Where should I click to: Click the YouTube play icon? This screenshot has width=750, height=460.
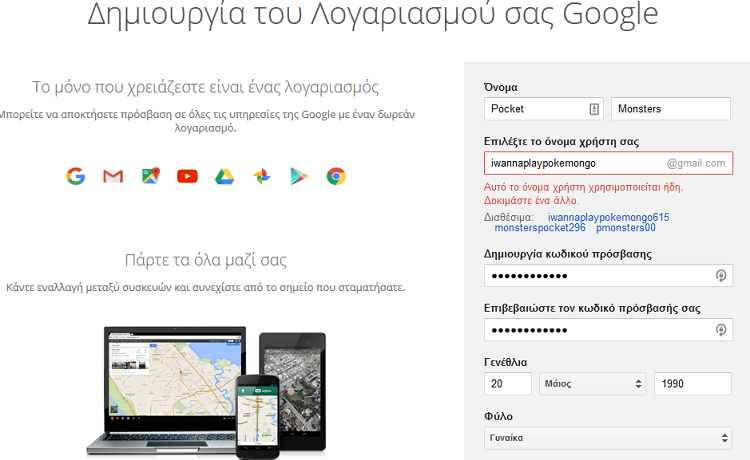(187, 176)
